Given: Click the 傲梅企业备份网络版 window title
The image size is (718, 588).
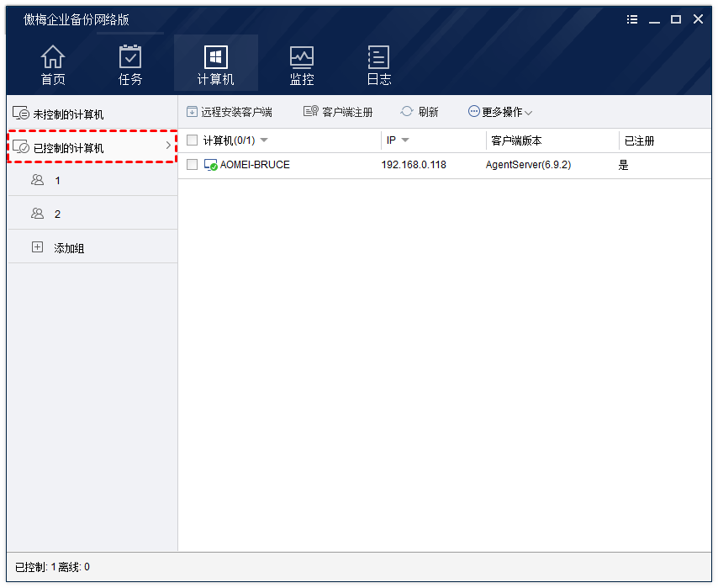Looking at the screenshot, I should (76, 19).
